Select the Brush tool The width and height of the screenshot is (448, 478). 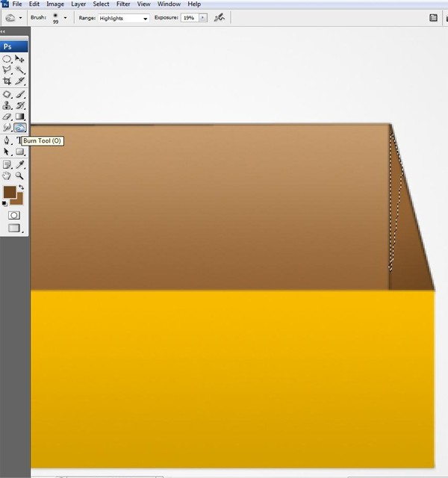pos(20,95)
